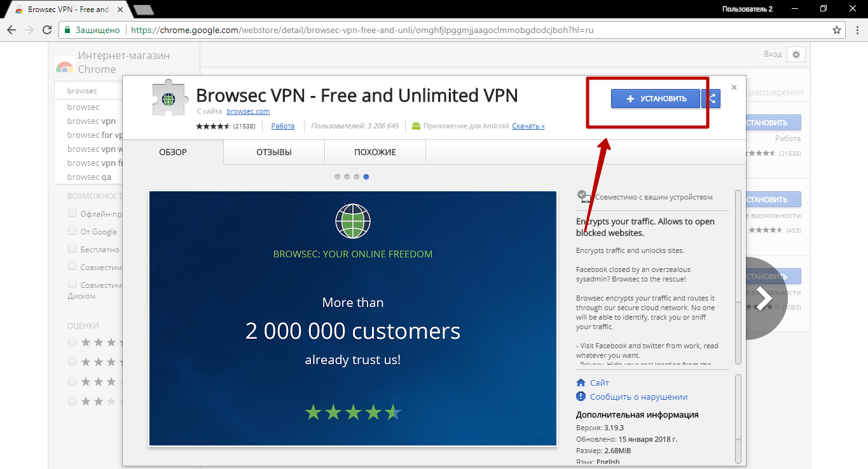Choose the browsec qa suggestion
Screen dimensions: 868x469
pyautogui.click(x=89, y=177)
